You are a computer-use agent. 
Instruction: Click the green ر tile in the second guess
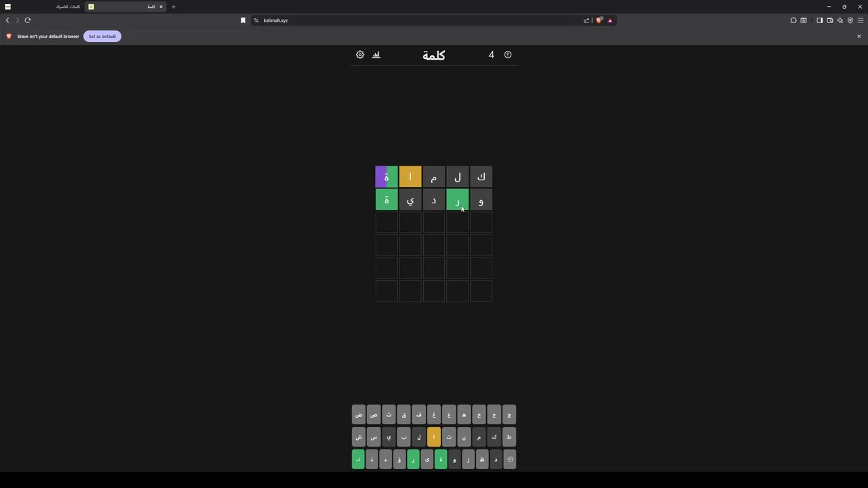point(458,200)
